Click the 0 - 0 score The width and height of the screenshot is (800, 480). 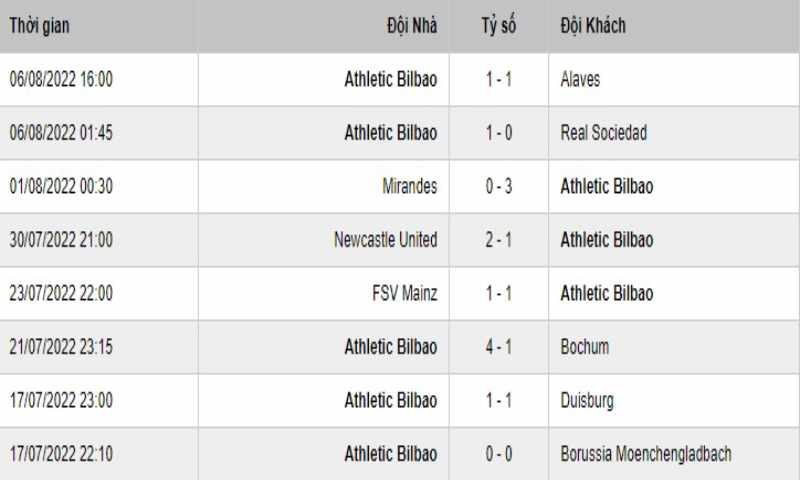[499, 454]
